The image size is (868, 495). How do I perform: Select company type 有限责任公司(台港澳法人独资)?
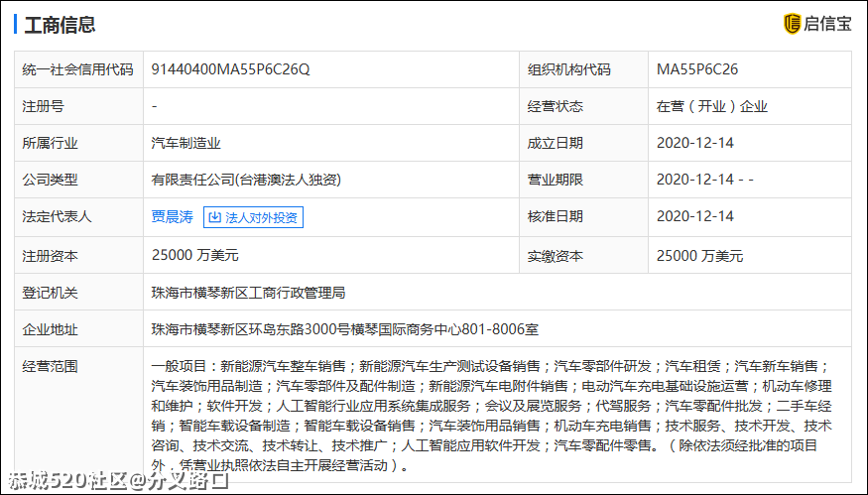click(x=246, y=180)
